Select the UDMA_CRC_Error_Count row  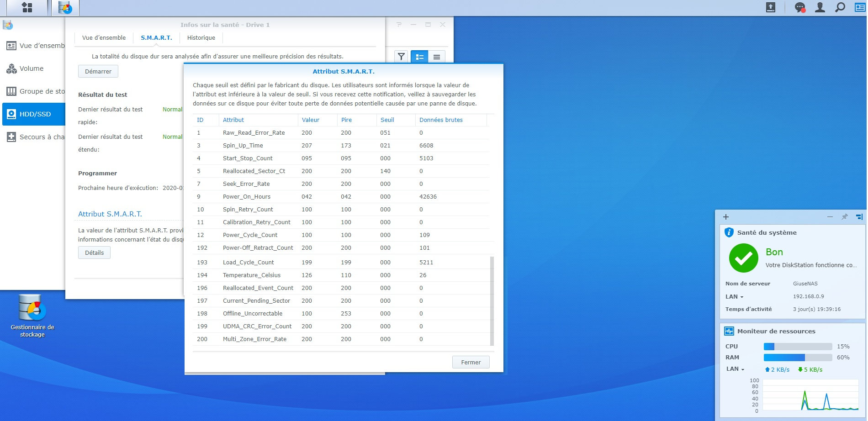[x=341, y=326]
